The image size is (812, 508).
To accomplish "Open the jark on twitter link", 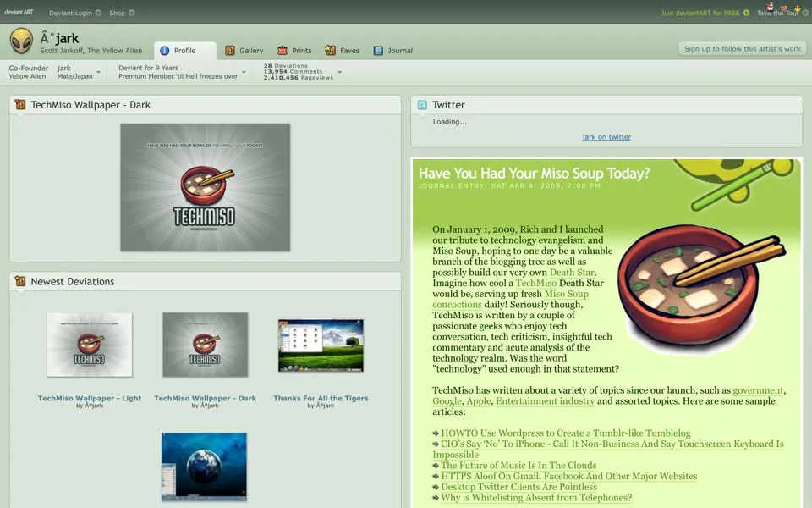I will click(x=606, y=137).
